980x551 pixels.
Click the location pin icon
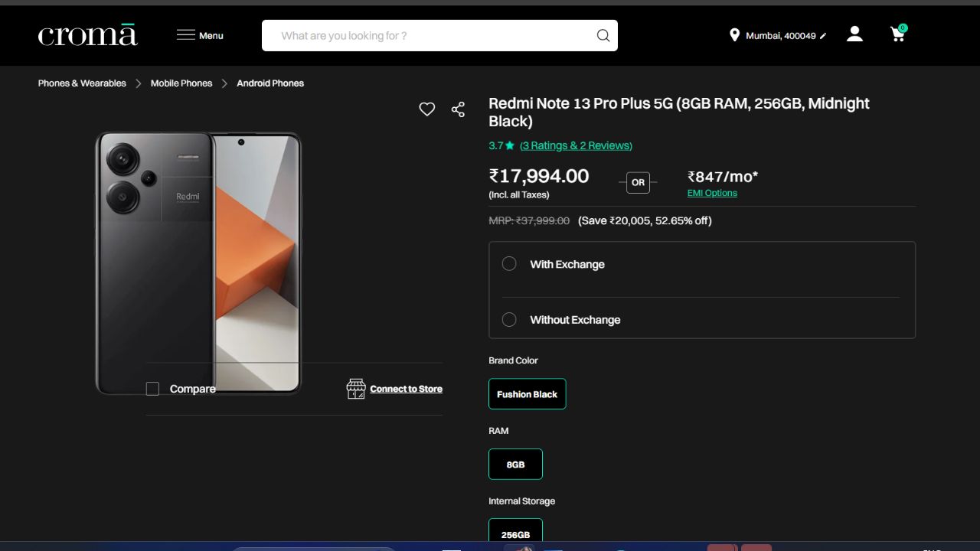734,35
